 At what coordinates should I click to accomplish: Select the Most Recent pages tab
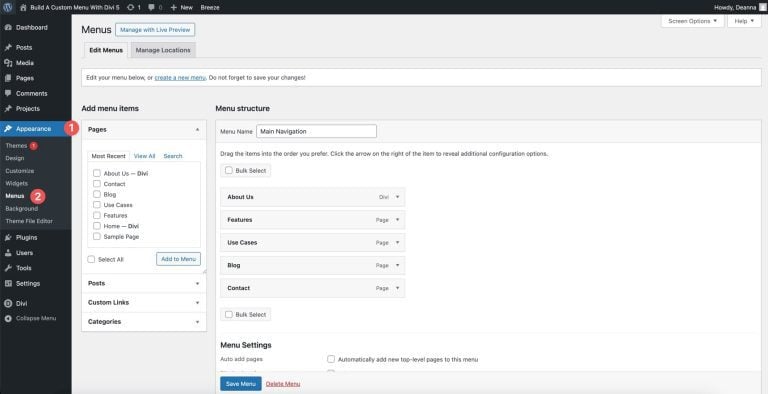click(109, 156)
